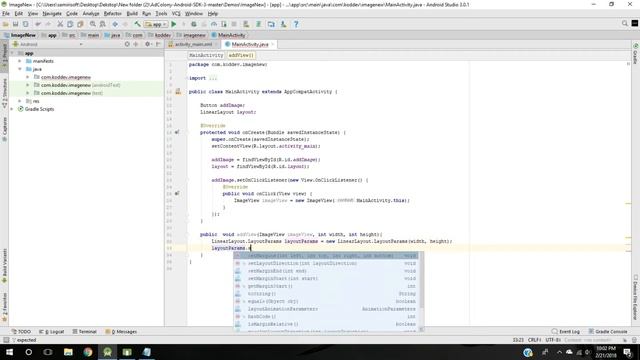The image size is (640, 360).
Task: Open the Messages tool window
Action: click(121, 331)
